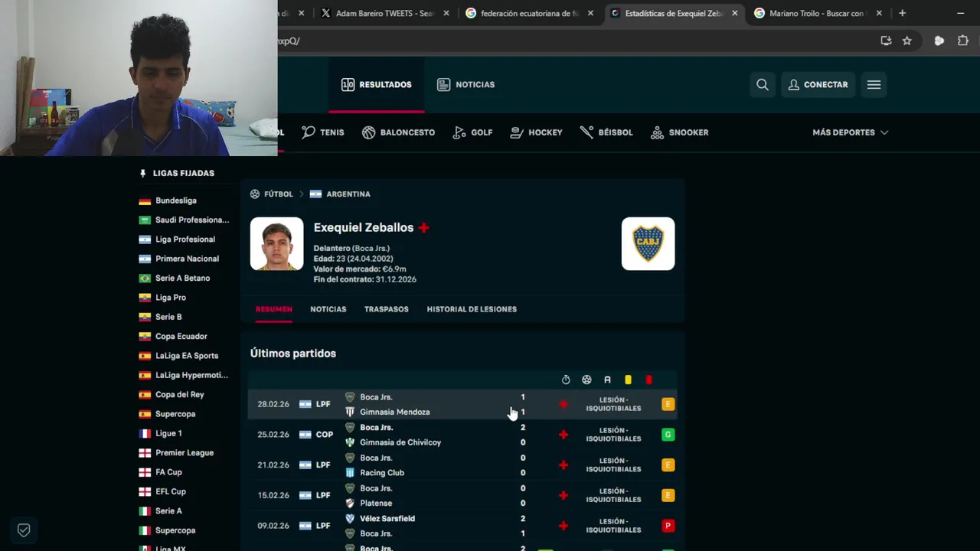The image size is (980, 551).
Task: Open Bundesliga in pinned leagues
Action: pyautogui.click(x=176, y=201)
